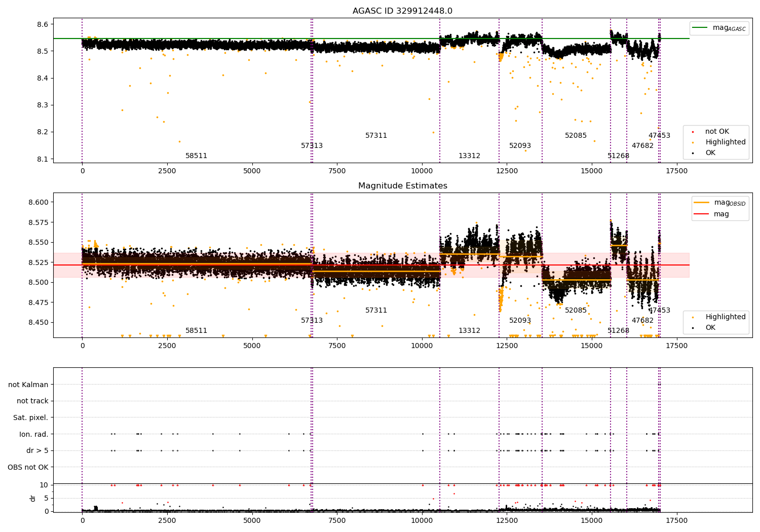Select the 'Ion. rad.' row label
The image size is (760, 532).
tap(34, 434)
